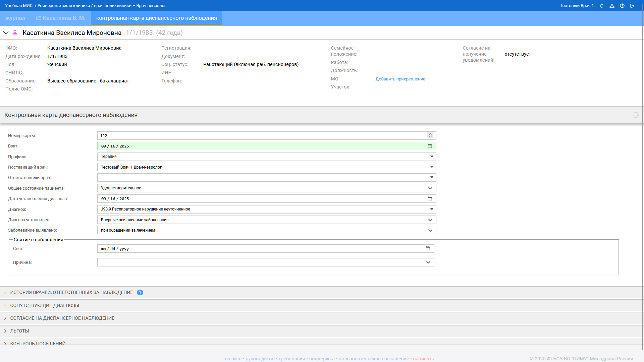
Task: Expand the Льготы section
Action: (x=19, y=331)
